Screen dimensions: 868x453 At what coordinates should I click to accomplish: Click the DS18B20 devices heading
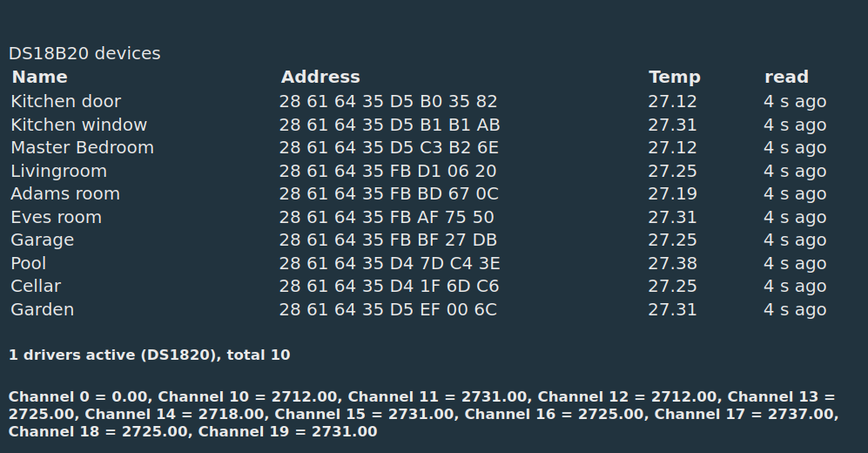[x=84, y=53]
